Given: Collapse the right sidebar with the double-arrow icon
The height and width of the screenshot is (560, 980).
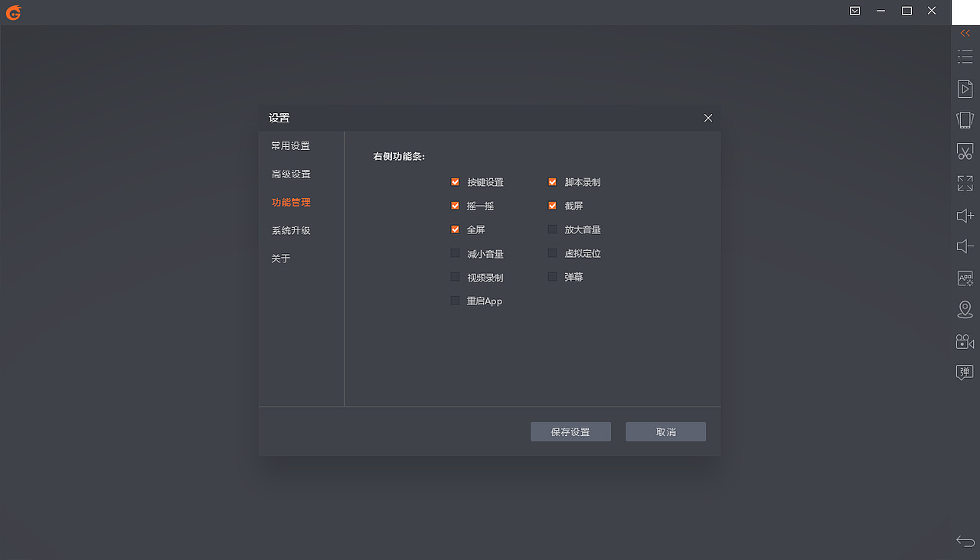Looking at the screenshot, I should click(965, 33).
